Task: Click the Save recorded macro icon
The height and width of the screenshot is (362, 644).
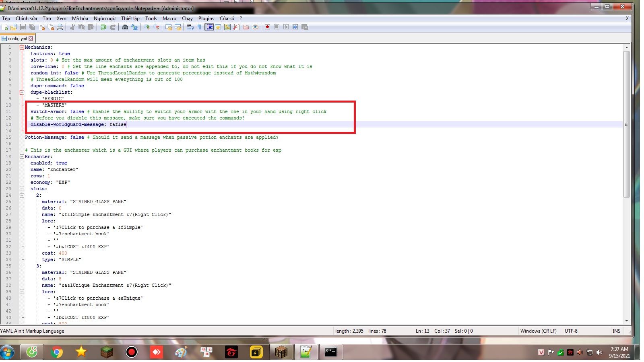Action: click(x=305, y=27)
